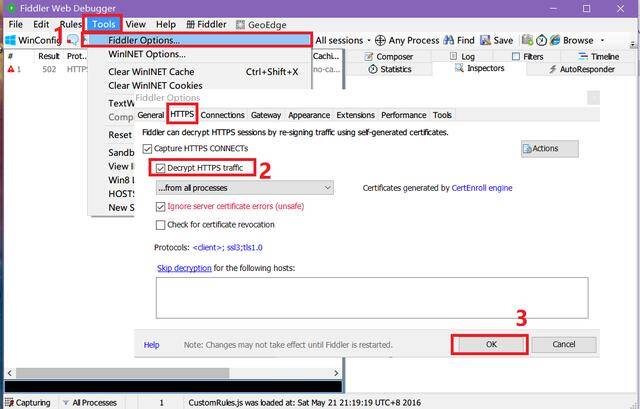This screenshot has height=409, width=640.
Task: Open Find with binoculars icon
Action: pyautogui.click(x=449, y=40)
